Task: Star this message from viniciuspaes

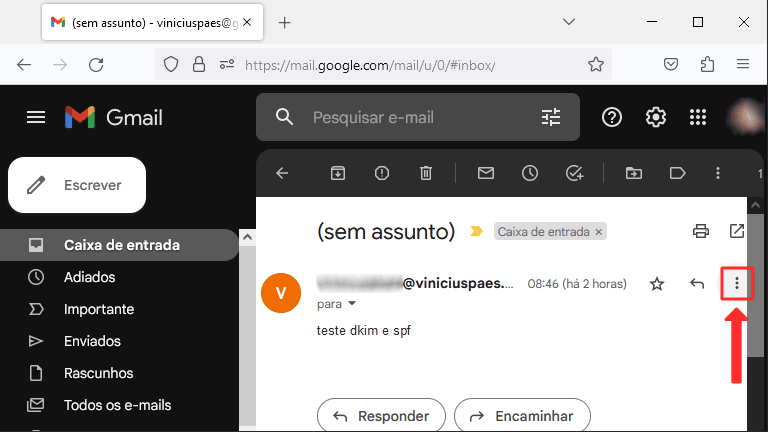Action: click(657, 284)
